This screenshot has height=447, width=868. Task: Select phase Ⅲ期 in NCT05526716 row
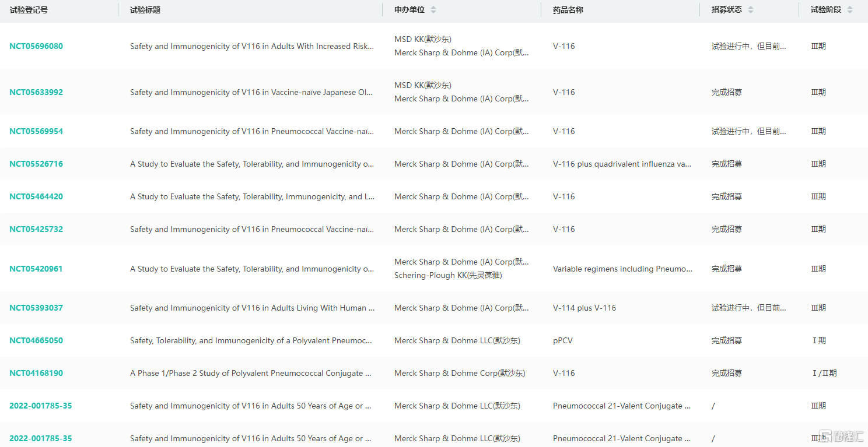pyautogui.click(x=818, y=164)
